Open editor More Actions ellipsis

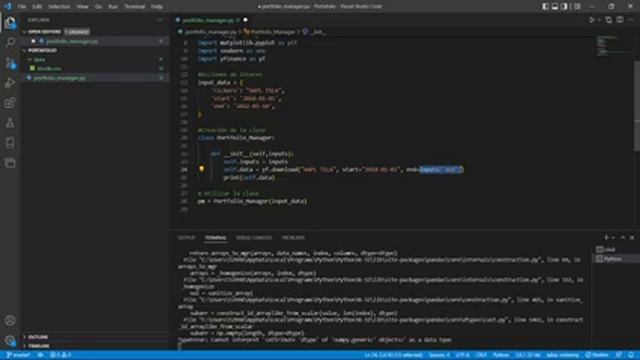(631, 20)
